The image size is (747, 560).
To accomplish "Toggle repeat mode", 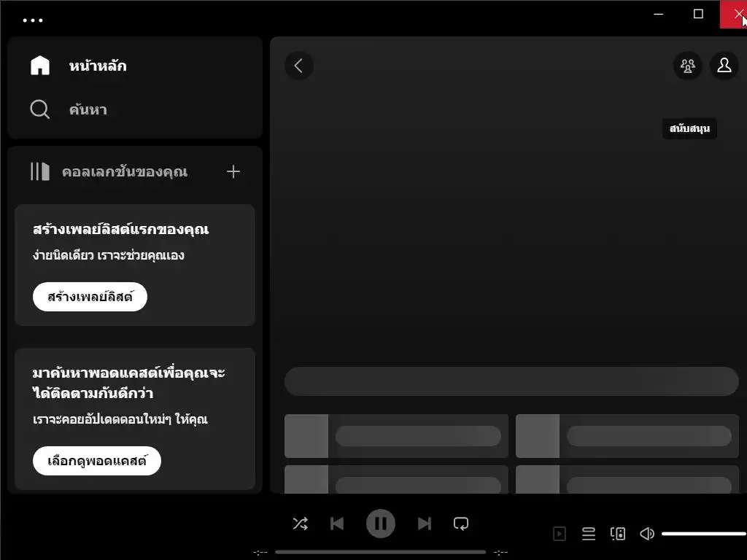I will pos(461,524).
